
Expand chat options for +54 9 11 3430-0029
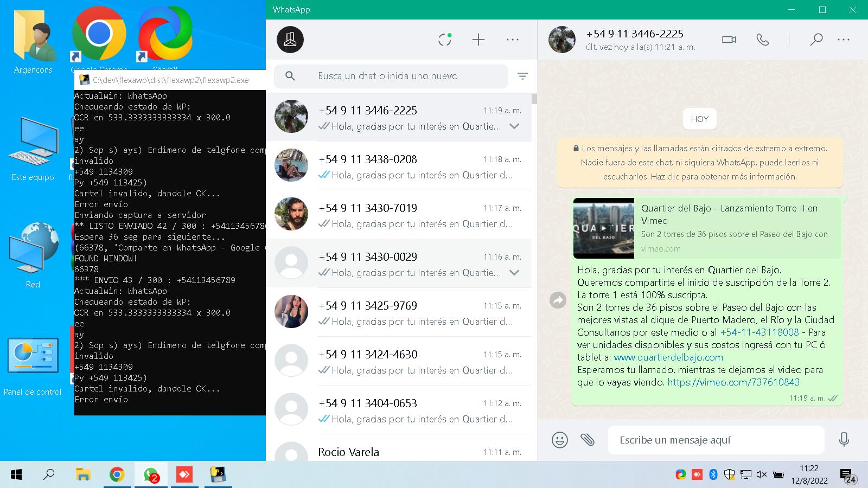pos(514,273)
